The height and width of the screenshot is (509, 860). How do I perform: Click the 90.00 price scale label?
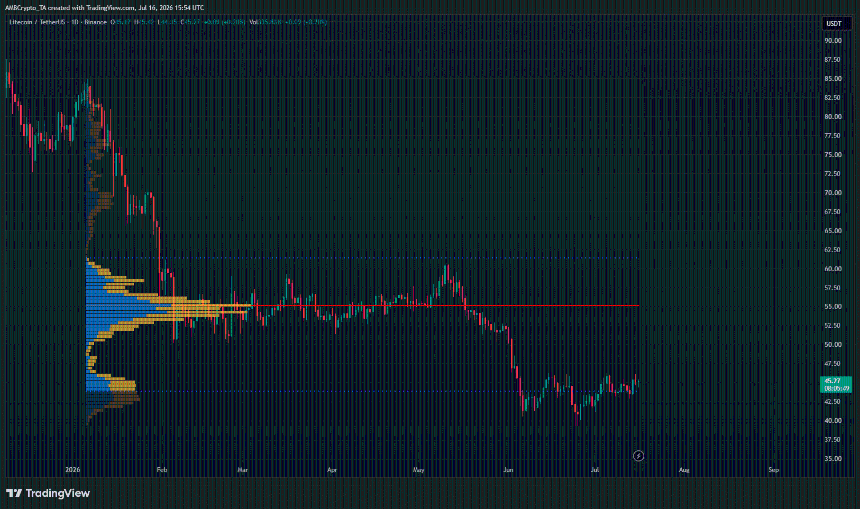tap(833, 41)
